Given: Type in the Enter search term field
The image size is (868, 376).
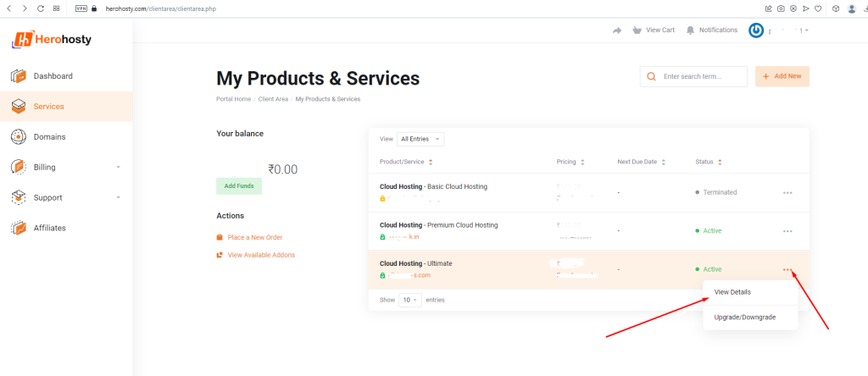Looking at the screenshot, I should click(x=702, y=76).
